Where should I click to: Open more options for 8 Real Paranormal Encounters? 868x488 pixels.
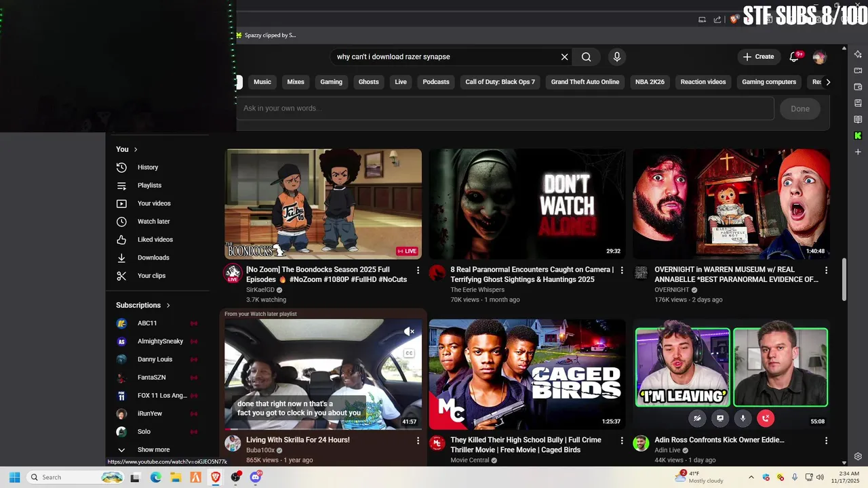coord(622,270)
